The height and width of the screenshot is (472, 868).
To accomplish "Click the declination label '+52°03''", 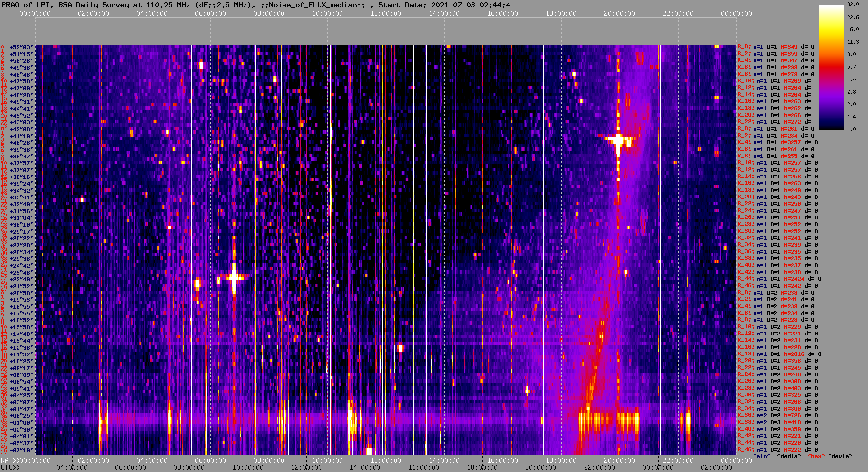I will point(20,47).
